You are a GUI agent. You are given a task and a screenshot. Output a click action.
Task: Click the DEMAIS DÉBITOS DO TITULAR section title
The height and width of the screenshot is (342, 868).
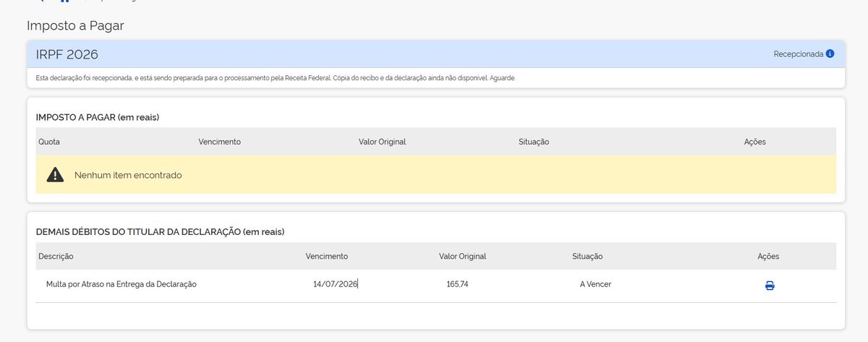(x=160, y=232)
